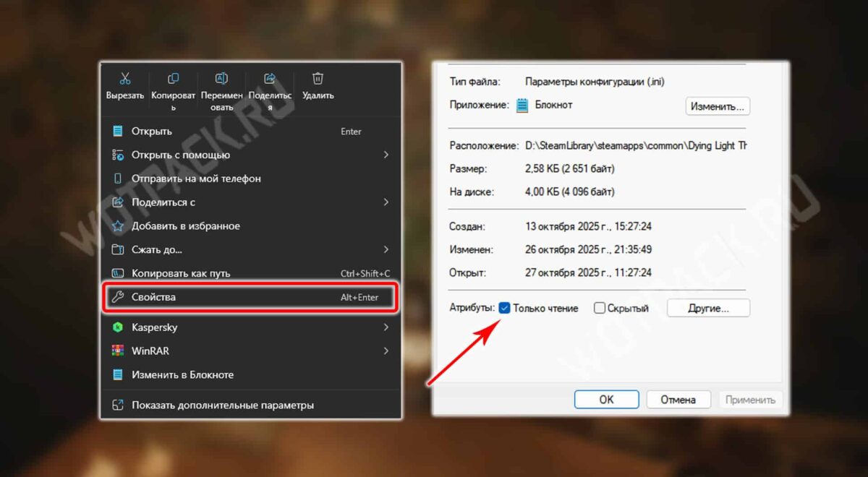Image resolution: width=868 pixels, height=477 pixels.
Task: Click the Copy (Копировать) icon
Action: pos(174,79)
